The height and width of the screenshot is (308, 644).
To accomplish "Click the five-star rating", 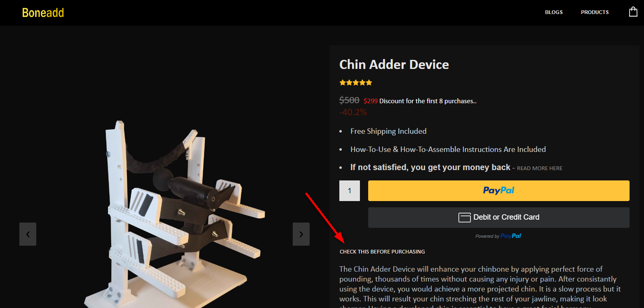I will click(355, 83).
